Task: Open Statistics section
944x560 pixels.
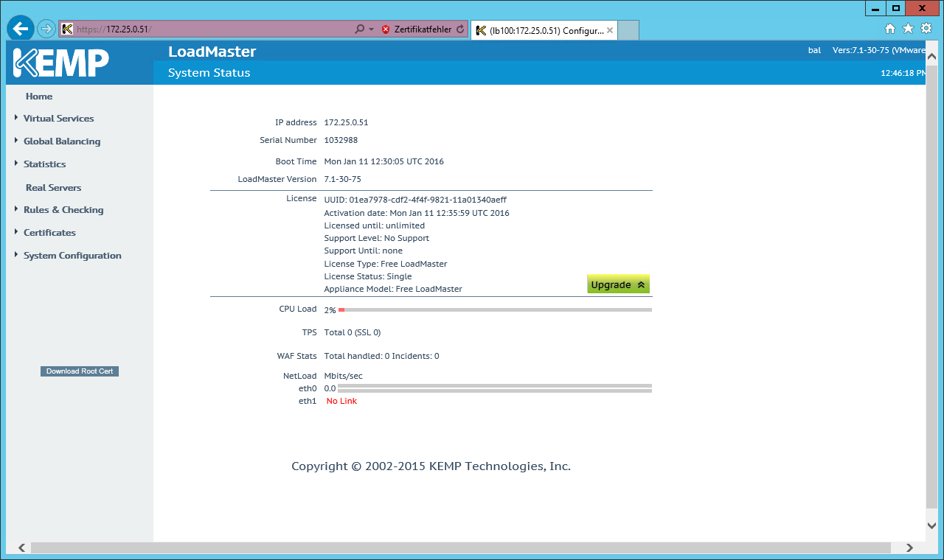Action: pos(45,164)
